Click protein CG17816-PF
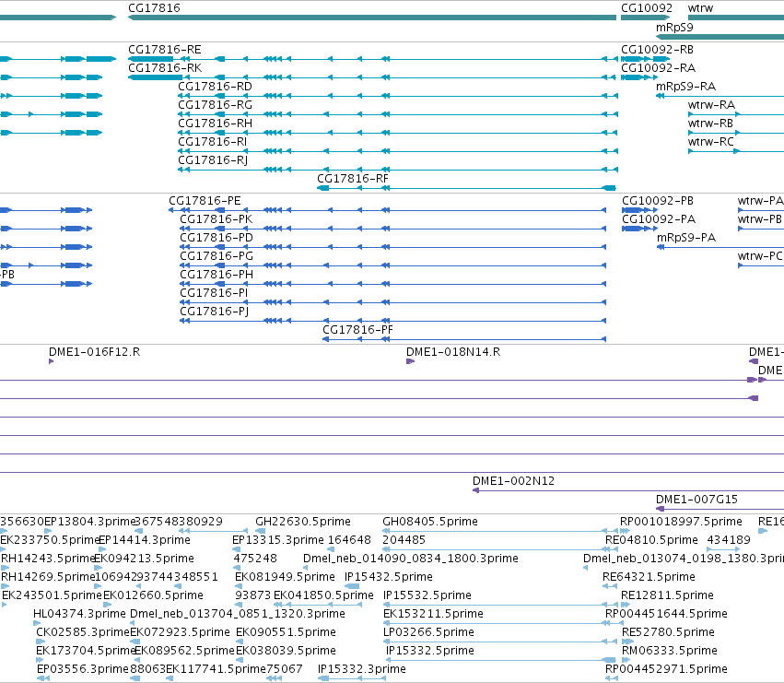Screen dimensions: 784x683 [357, 330]
